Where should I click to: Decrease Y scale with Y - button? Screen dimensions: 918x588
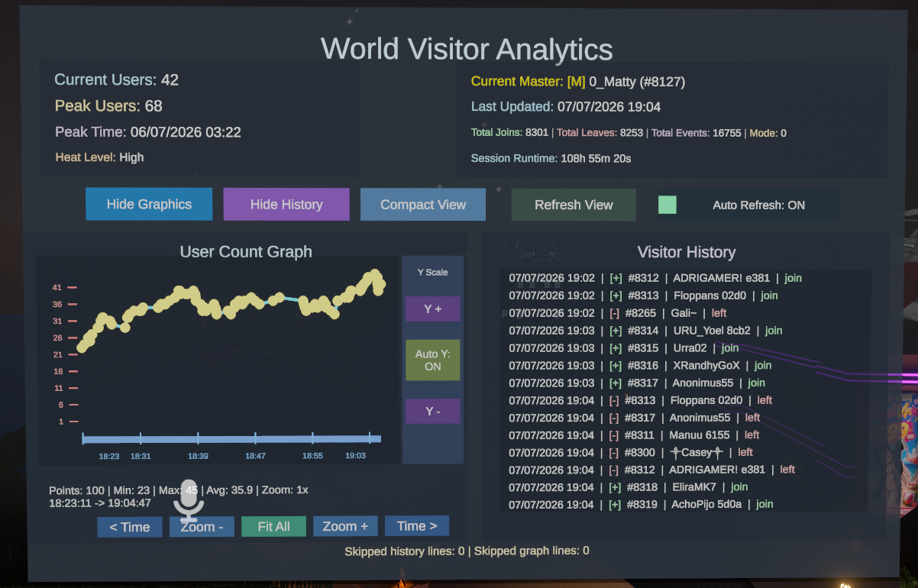click(x=432, y=411)
